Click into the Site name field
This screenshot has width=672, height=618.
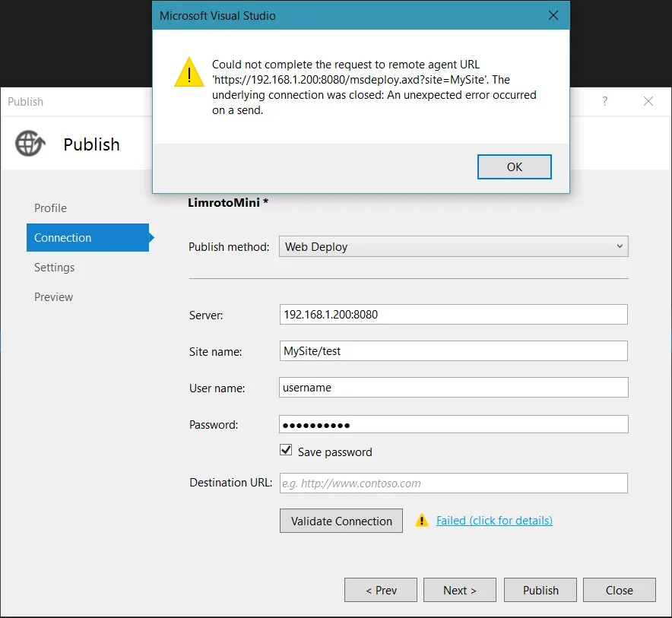point(453,351)
